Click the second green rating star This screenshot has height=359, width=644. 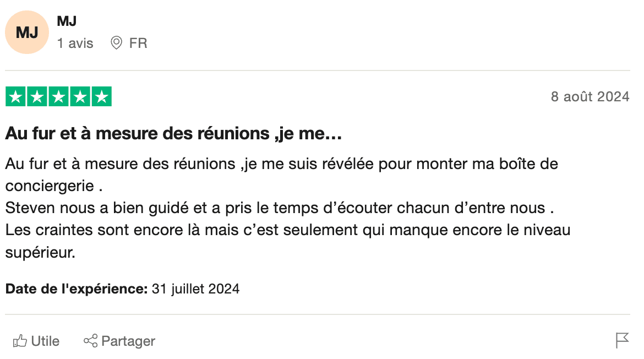point(37,96)
